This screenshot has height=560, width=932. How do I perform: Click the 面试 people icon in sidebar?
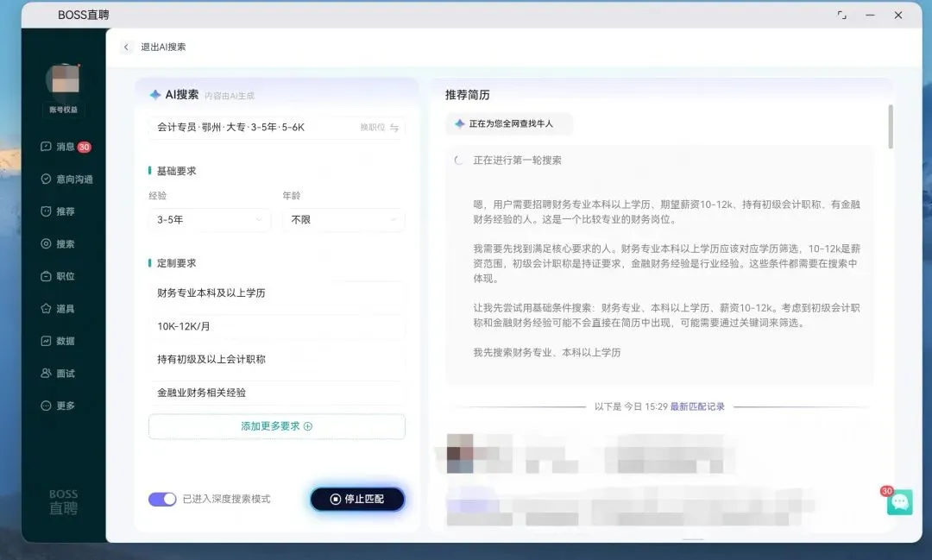pos(46,374)
